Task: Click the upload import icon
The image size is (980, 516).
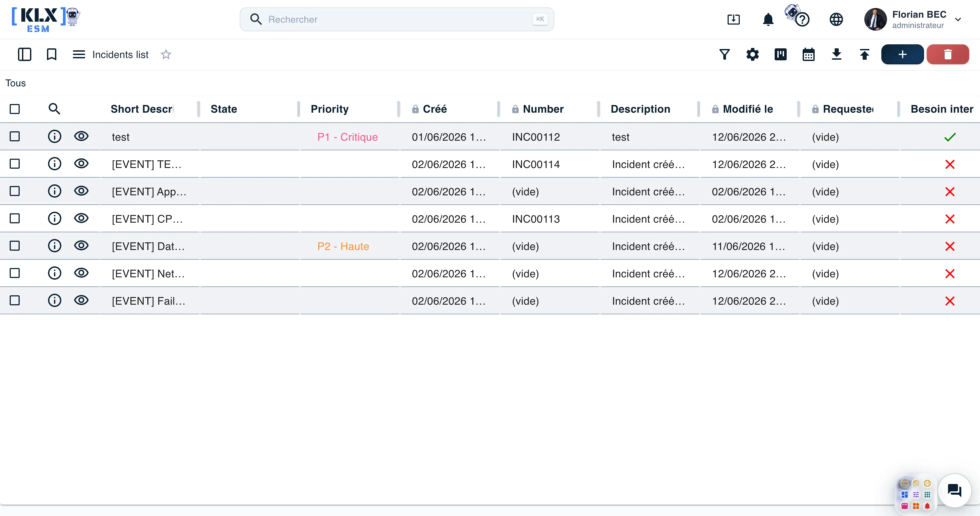Action: click(x=864, y=54)
